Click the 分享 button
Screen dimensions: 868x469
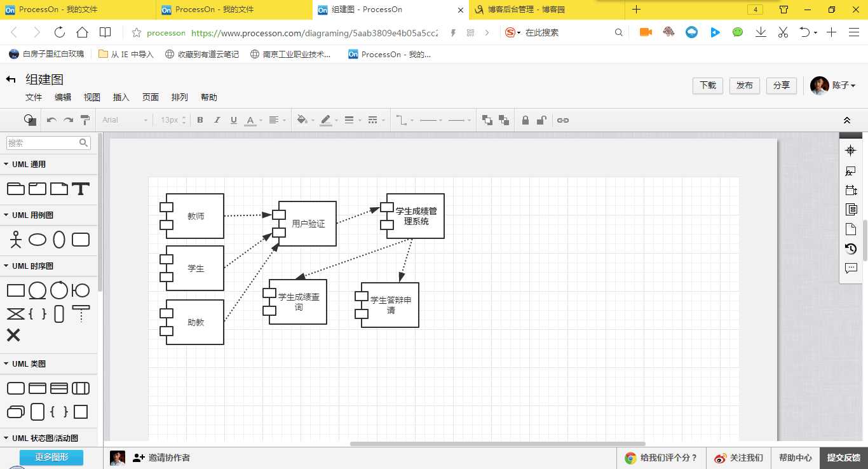(x=782, y=85)
